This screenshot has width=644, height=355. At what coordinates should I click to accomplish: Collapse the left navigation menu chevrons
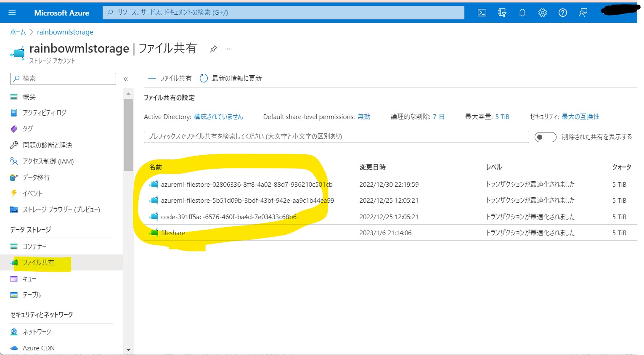(126, 79)
